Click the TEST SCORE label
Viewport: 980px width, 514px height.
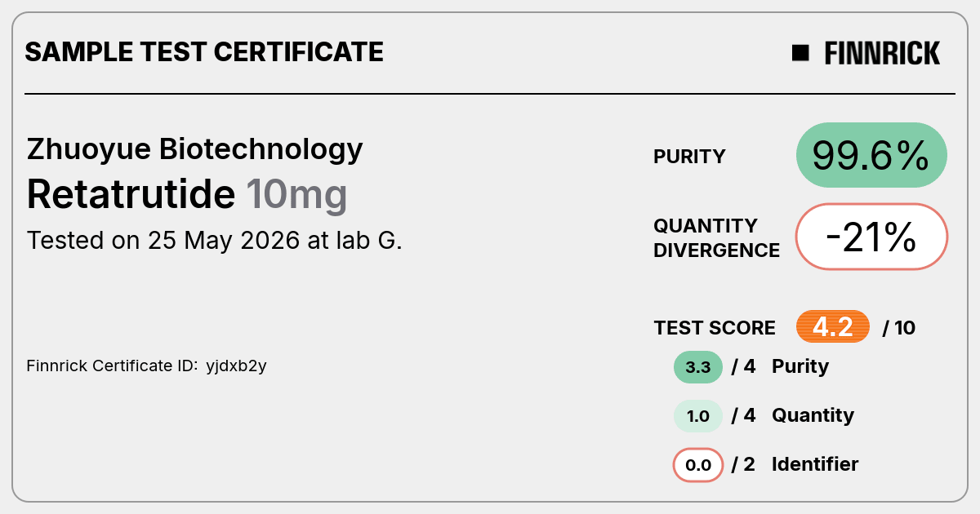click(x=715, y=328)
